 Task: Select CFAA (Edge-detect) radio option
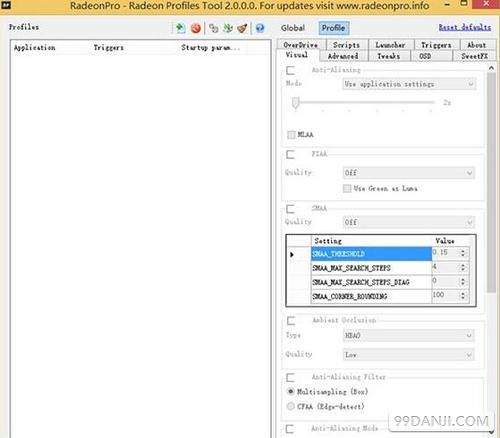coord(291,406)
